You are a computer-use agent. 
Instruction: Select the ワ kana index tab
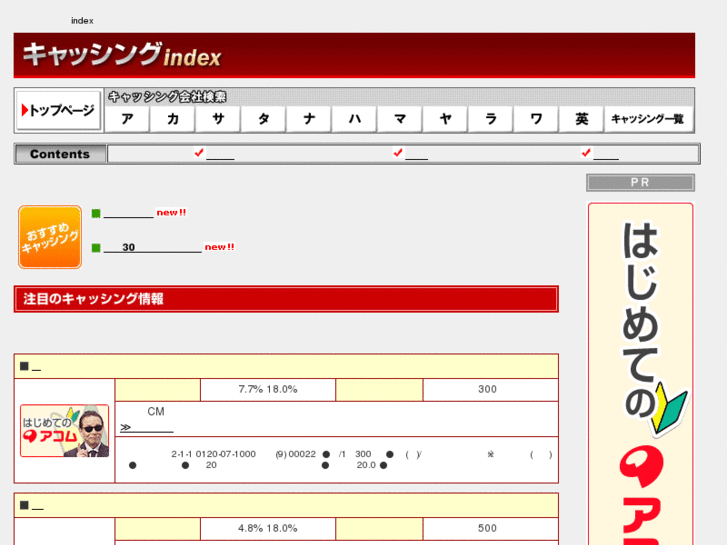(x=536, y=119)
